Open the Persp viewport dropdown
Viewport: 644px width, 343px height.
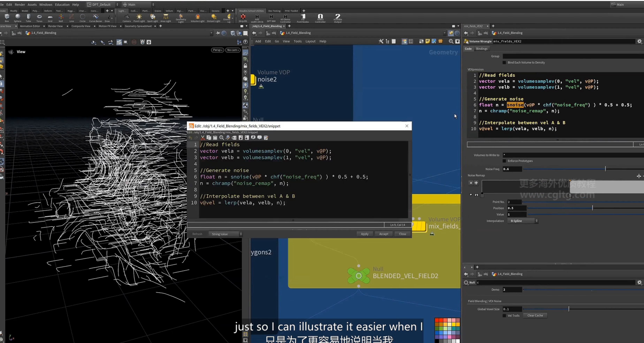pos(217,50)
